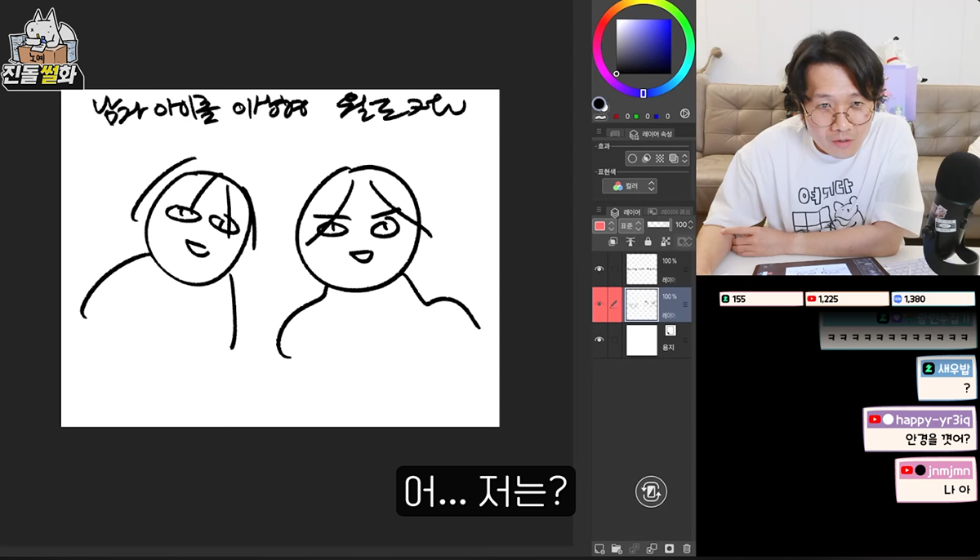Click the new raster layer icon
Image resolution: width=980 pixels, height=560 pixels.
point(599,549)
